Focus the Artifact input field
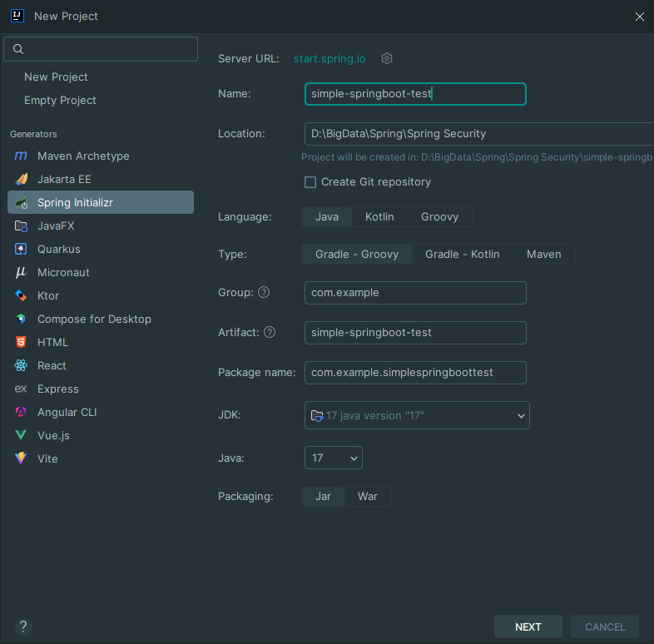Screen dimensions: 654x644 [x=415, y=333]
